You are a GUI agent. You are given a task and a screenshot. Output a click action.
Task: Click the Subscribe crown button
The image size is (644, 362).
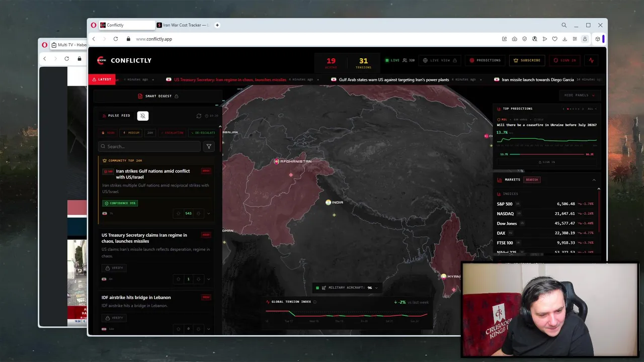[x=527, y=60]
